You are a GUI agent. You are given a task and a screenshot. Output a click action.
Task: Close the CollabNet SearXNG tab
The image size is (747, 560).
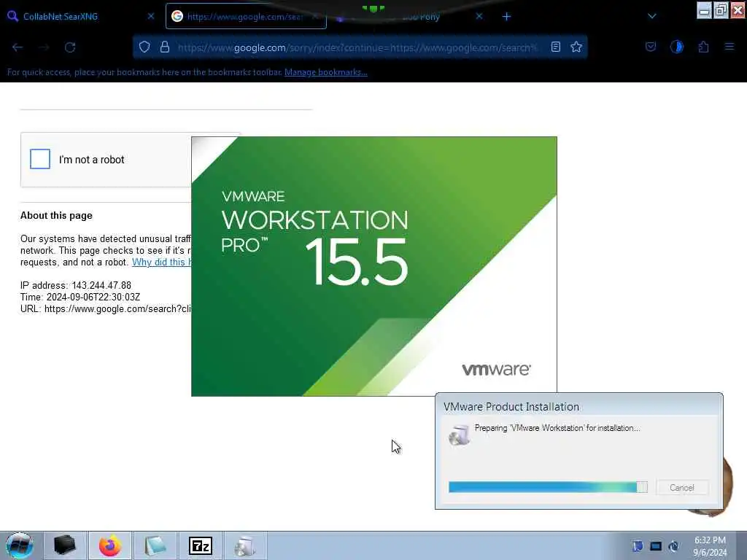click(151, 16)
